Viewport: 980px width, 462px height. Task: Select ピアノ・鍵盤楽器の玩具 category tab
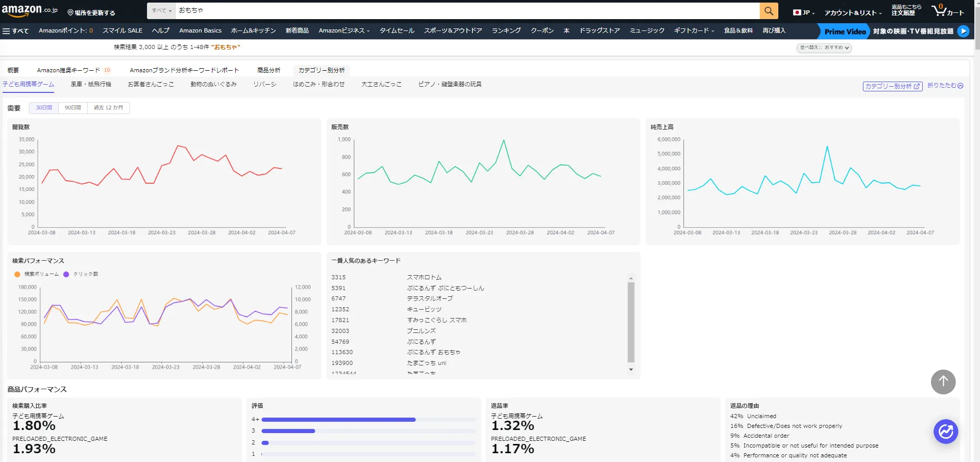point(450,84)
